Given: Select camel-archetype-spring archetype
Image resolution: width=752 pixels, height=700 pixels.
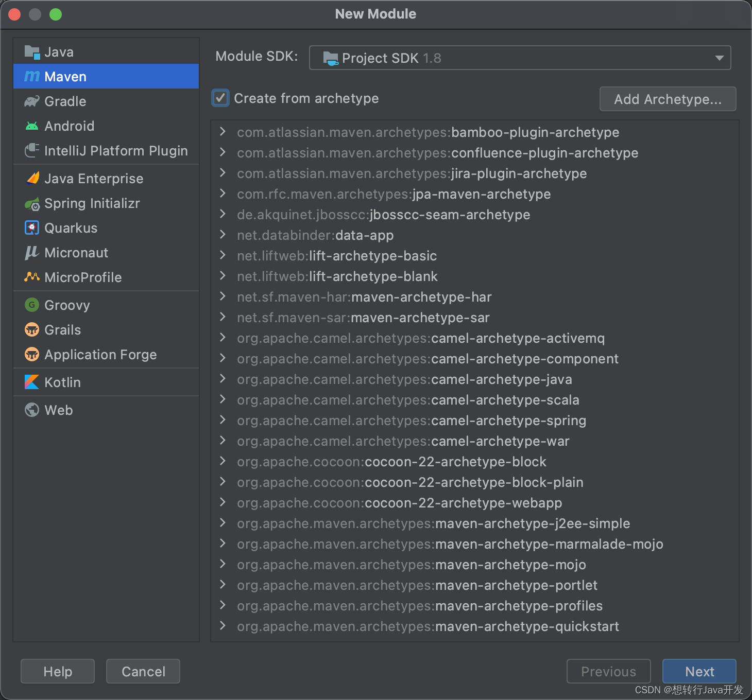Looking at the screenshot, I should 475,421.
